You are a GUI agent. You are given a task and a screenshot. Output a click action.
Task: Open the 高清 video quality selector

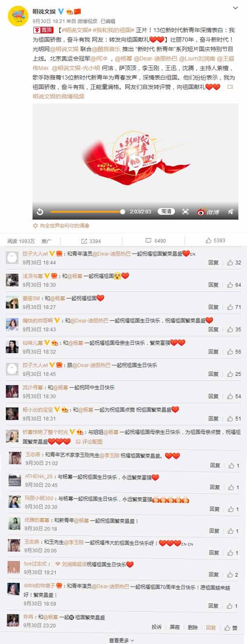(166, 211)
